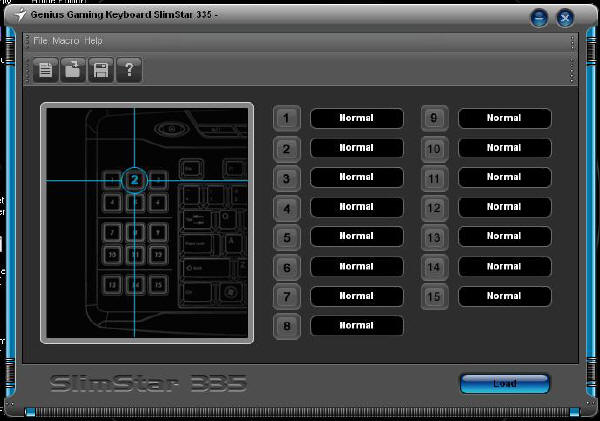Screen dimensions: 600x421
Task: Select macro key number 5 icon
Action: 287,238
